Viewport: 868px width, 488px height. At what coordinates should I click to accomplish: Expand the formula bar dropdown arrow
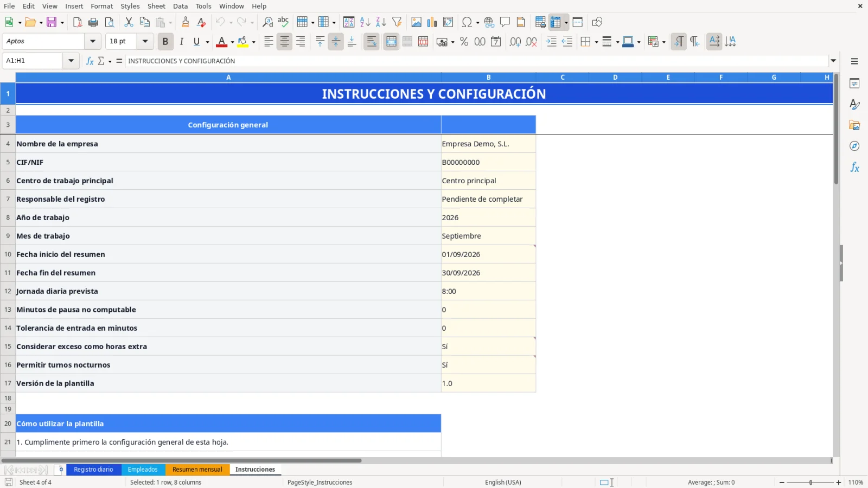[x=833, y=61]
